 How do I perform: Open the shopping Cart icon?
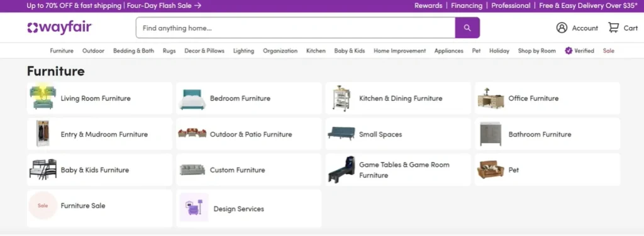click(613, 28)
